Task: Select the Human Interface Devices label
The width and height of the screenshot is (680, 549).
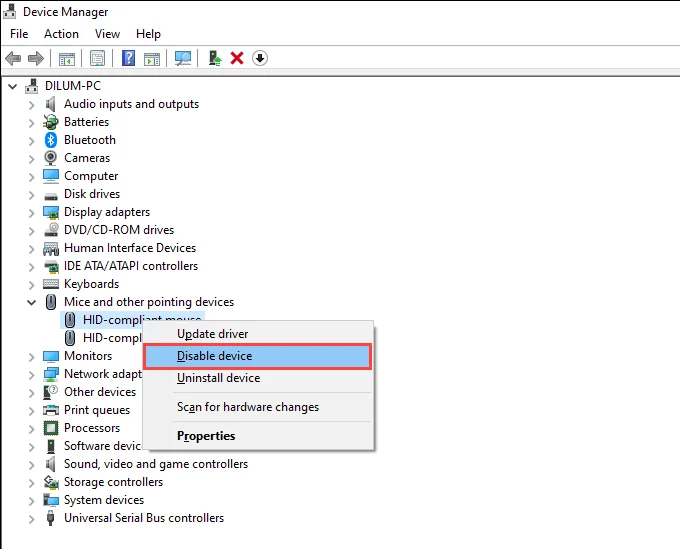Action: tap(130, 248)
